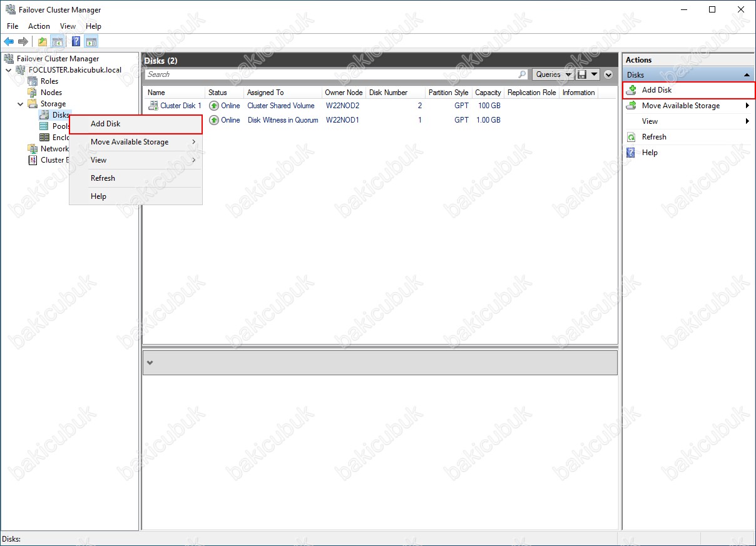Choose Move Available Storage in context menu
Viewport: 756px width, 546px height.
[136, 142]
